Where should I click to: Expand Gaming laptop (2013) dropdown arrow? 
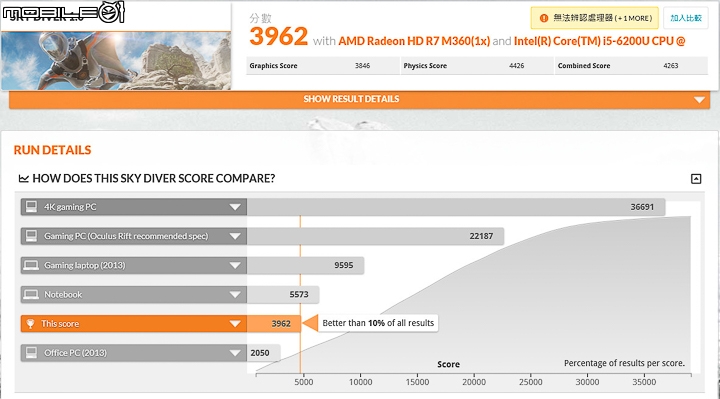coord(235,265)
